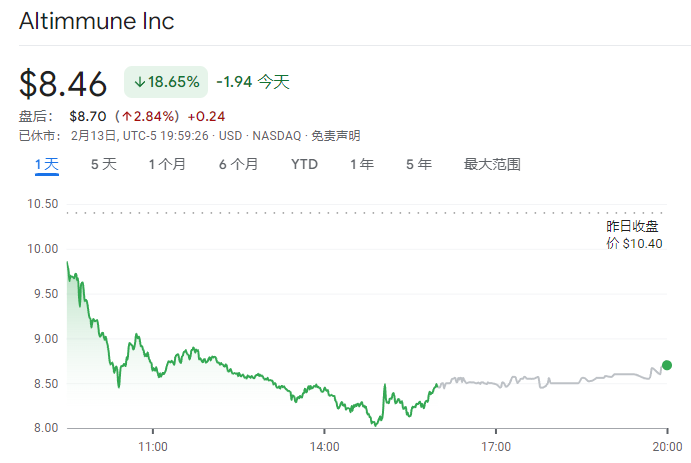Open the 6个月 range tab
Screen dimensions: 691x463
tap(238, 164)
